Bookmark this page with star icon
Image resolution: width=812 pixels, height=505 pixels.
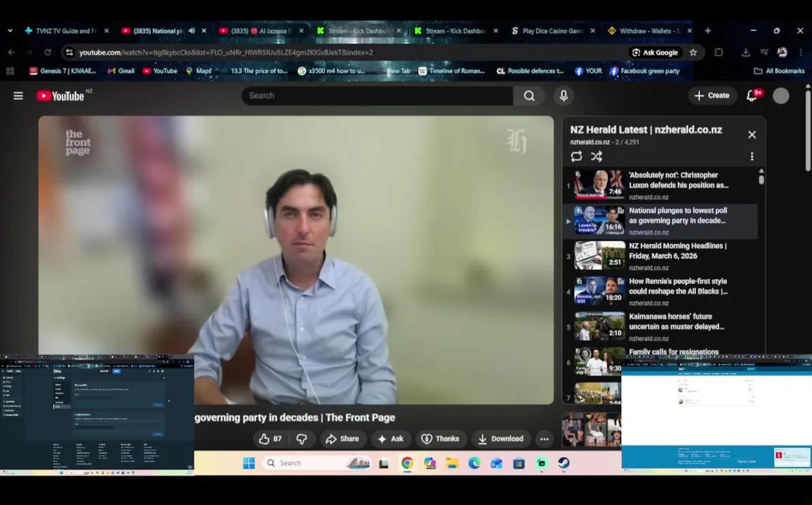pyautogui.click(x=693, y=53)
